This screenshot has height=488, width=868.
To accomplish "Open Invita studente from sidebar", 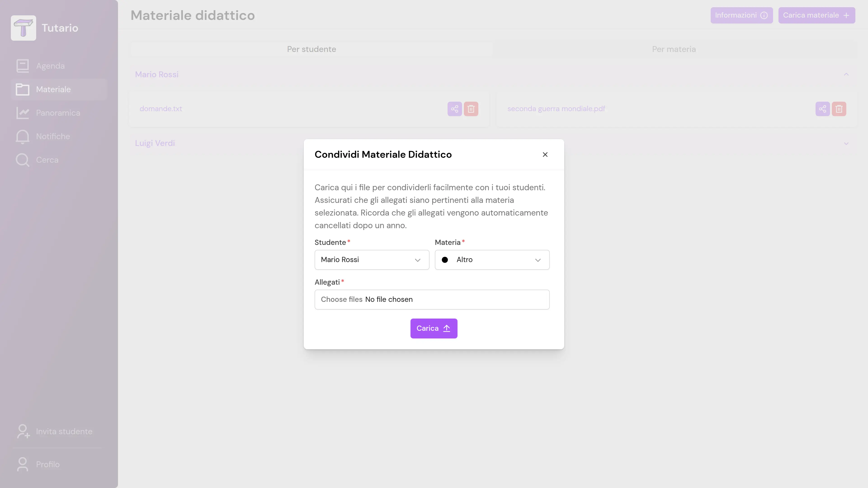I will coord(64,432).
